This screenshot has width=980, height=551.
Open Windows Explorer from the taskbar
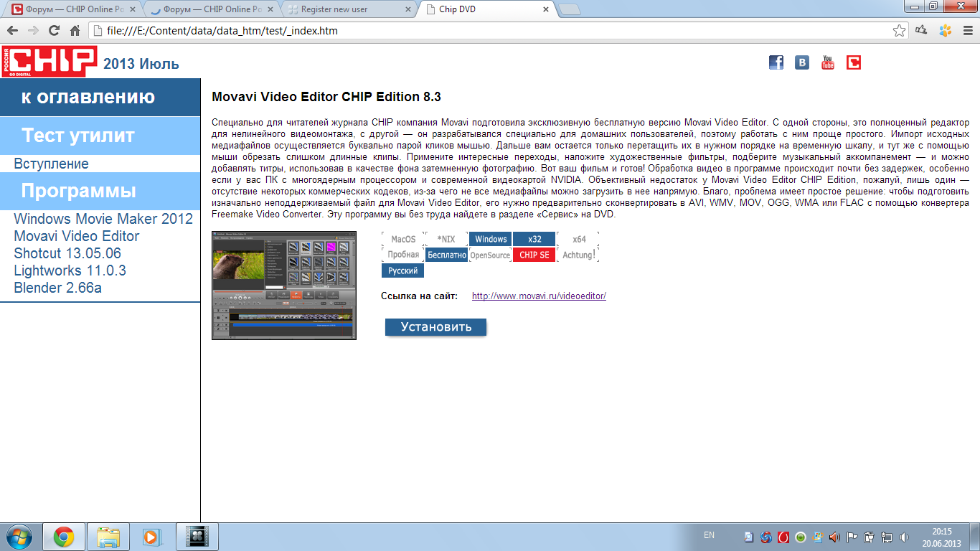click(x=108, y=537)
